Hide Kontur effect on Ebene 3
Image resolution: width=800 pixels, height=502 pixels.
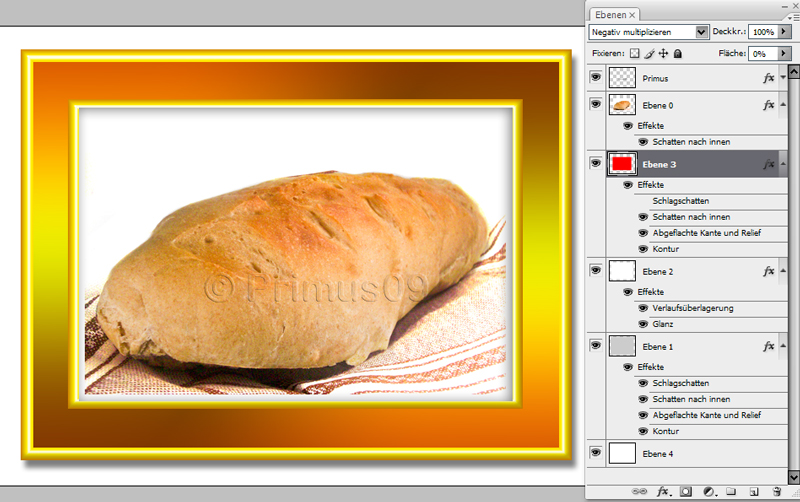644,248
